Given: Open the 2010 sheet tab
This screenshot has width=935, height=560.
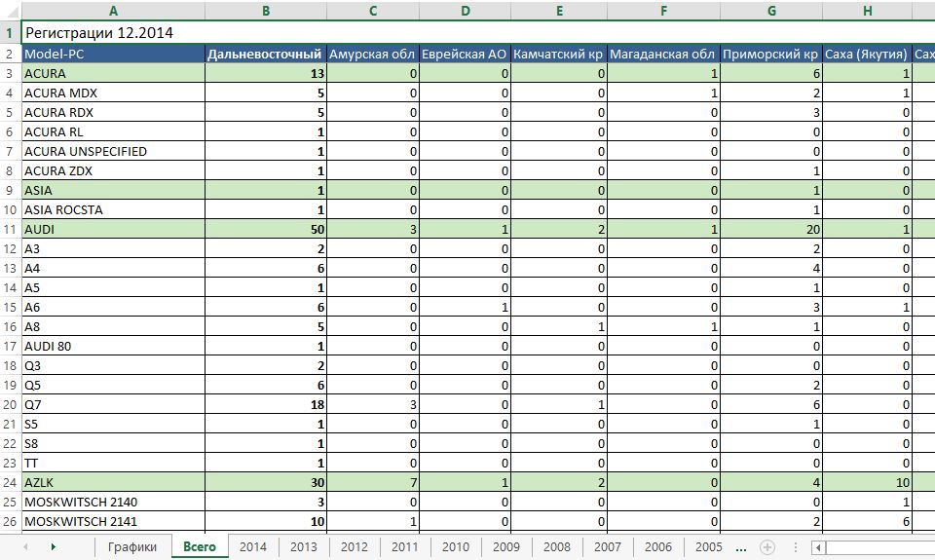Looking at the screenshot, I should [x=455, y=547].
